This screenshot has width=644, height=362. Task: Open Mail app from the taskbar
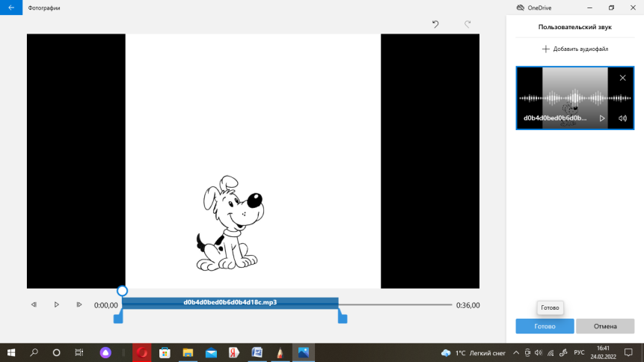[211, 352]
